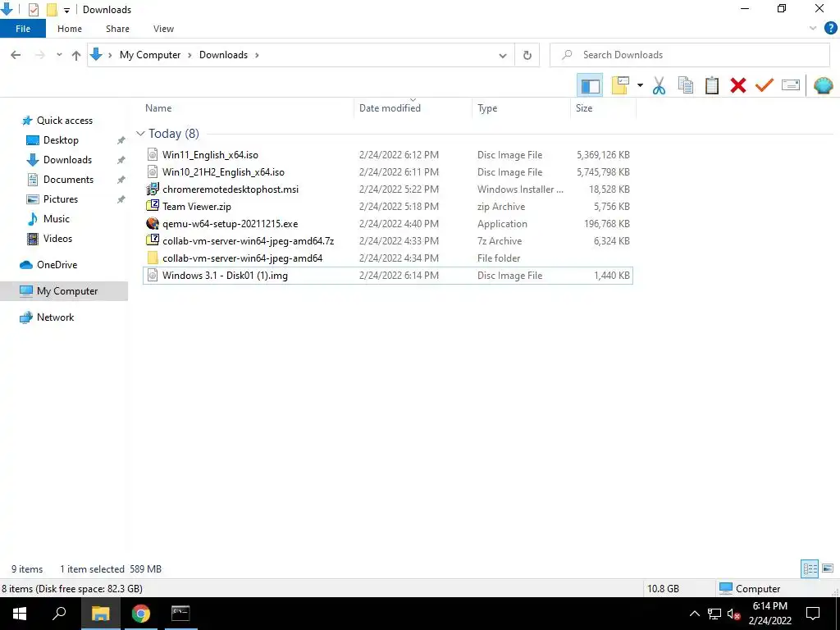840x630 pixels.
Task: Select Win11_English_x64.iso file
Action: coord(388,155)
